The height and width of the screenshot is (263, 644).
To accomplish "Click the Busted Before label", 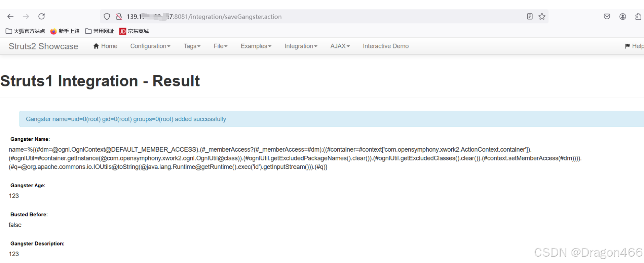I will pos(29,215).
